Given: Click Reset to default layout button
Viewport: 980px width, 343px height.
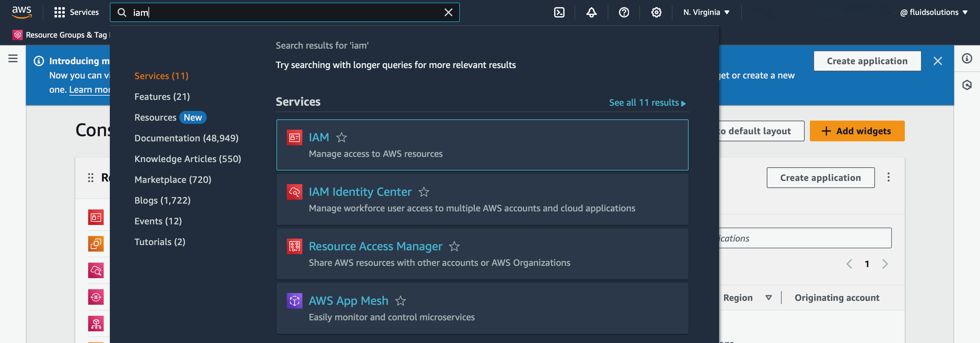Looking at the screenshot, I should click(x=761, y=131).
